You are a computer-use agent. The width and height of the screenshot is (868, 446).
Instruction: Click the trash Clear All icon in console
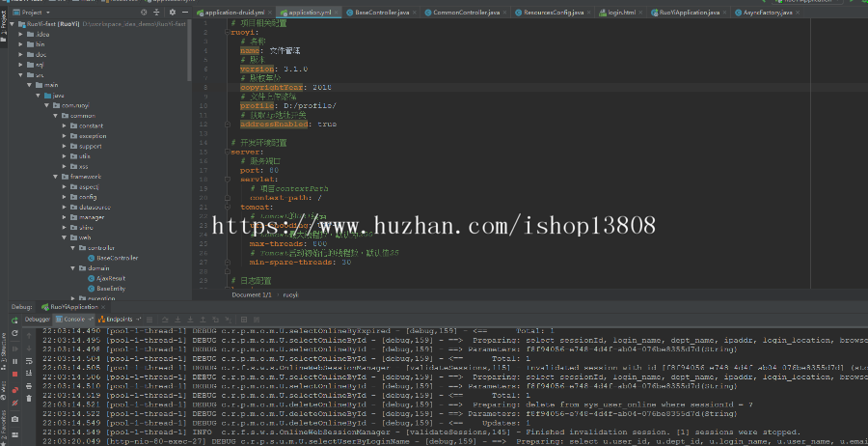click(29, 398)
